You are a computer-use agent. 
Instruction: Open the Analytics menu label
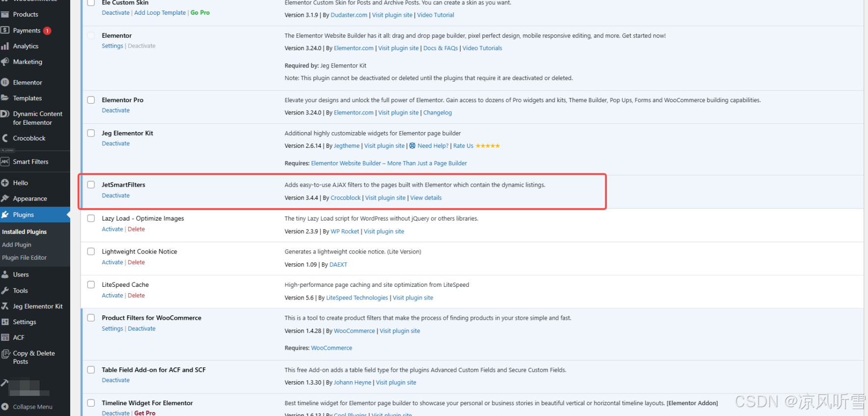pyautogui.click(x=26, y=46)
